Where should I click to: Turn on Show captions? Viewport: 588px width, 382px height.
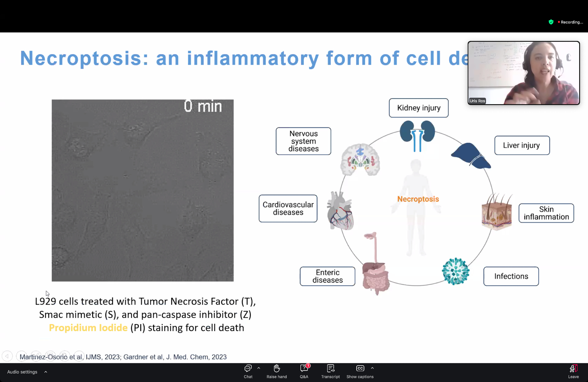click(360, 371)
